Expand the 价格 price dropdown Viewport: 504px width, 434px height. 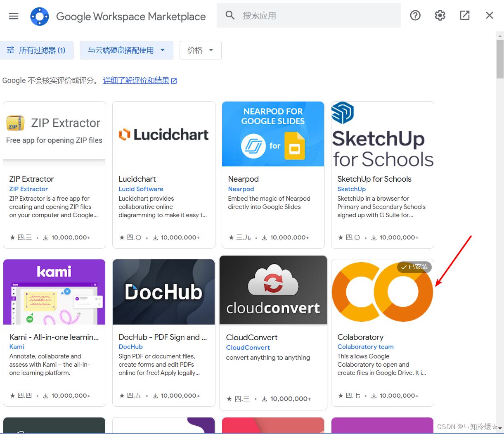pos(201,50)
